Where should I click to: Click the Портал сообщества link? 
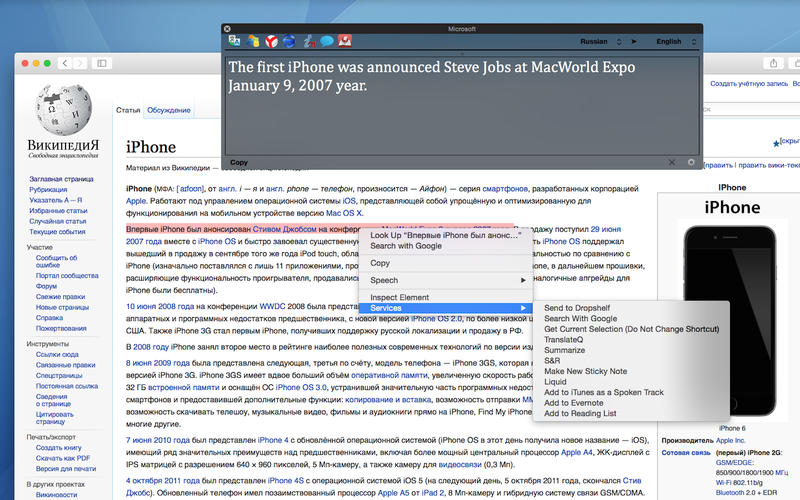pos(67,276)
